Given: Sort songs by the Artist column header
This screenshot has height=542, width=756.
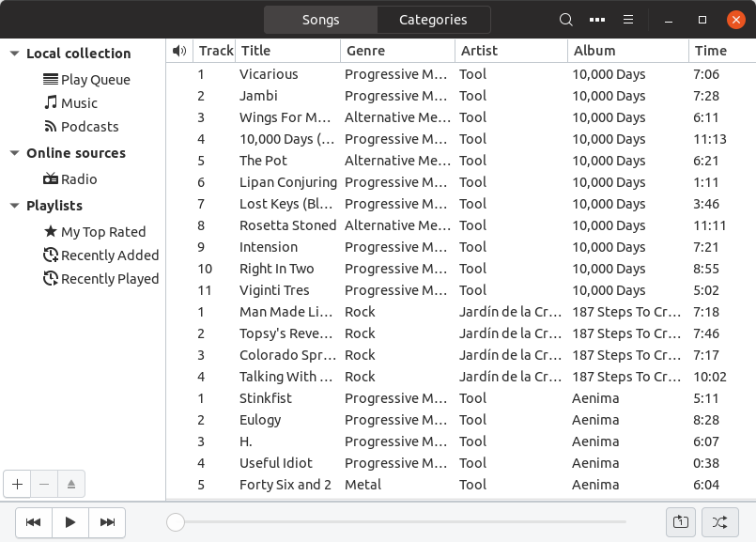Looking at the screenshot, I should pos(511,51).
